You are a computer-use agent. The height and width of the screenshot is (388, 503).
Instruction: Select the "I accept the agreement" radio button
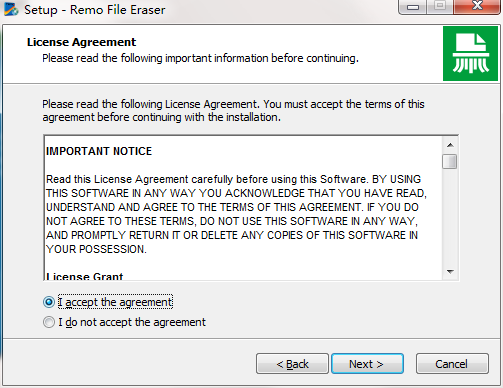point(49,302)
